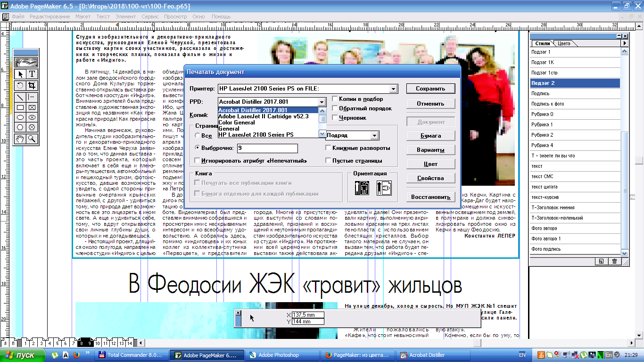Open the Файл menu
The image size is (644, 362).
coord(19,16)
